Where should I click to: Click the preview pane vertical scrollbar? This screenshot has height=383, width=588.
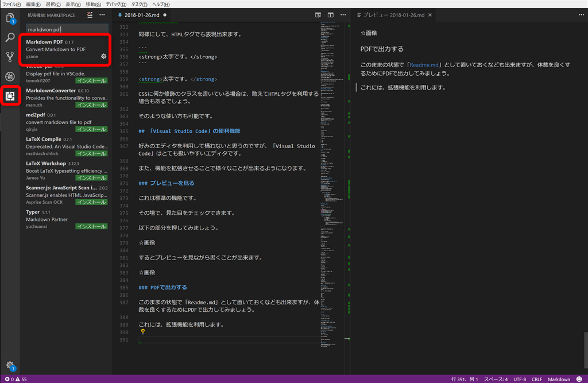[585, 350]
